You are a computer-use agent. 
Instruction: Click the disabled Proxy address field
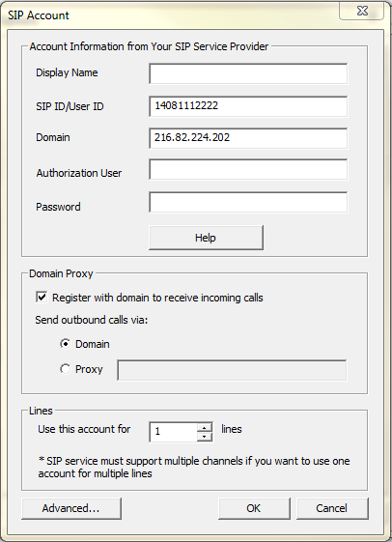232,370
